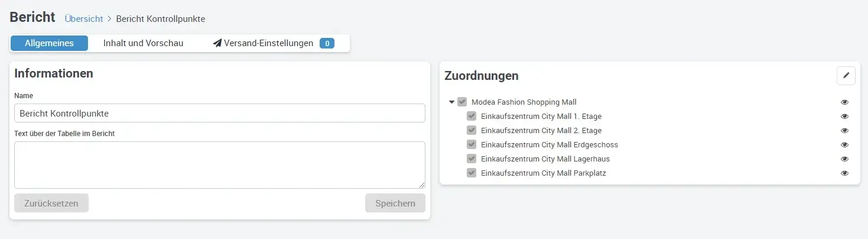Viewport: 868px width, 239px height.
Task: Go to the Übersicht breadcrumb link
Action: [x=83, y=18]
